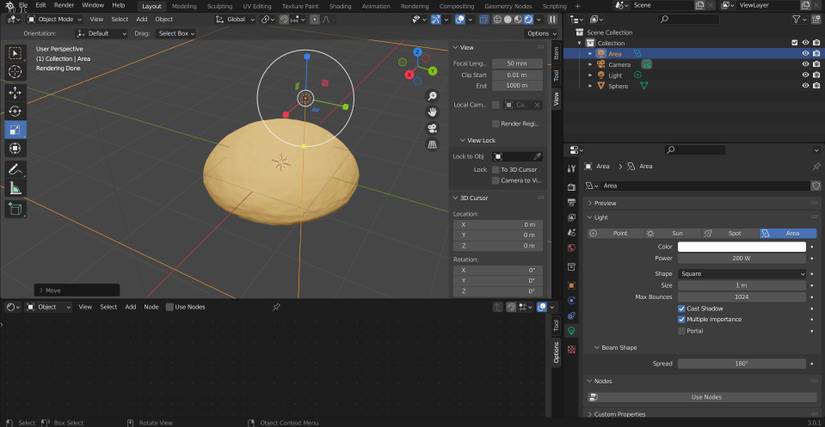The image size is (825, 427).
Task: Set light type to Spot
Action: click(731, 233)
